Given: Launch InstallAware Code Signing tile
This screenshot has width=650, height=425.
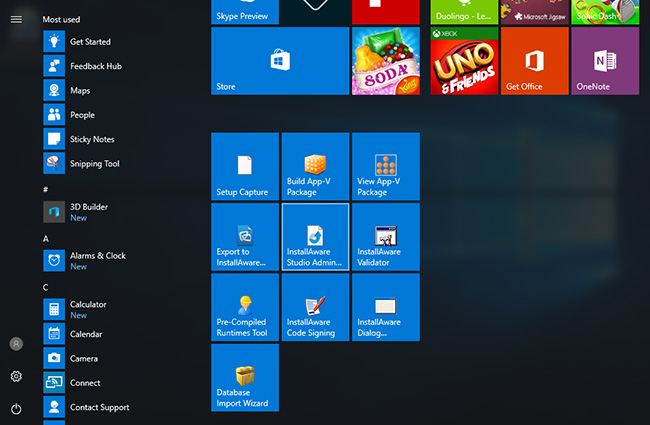Looking at the screenshot, I should [315, 307].
